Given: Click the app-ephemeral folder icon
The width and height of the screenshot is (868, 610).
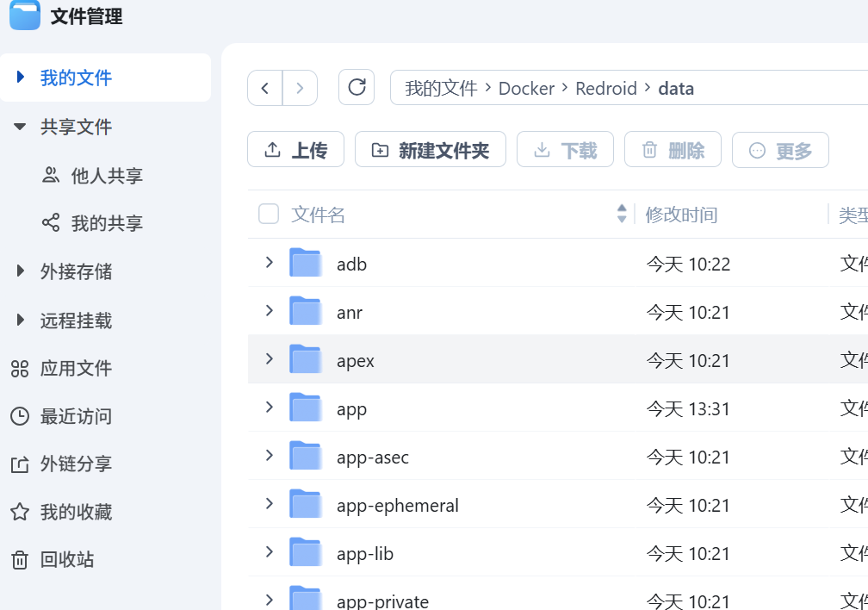Looking at the screenshot, I should 306,504.
